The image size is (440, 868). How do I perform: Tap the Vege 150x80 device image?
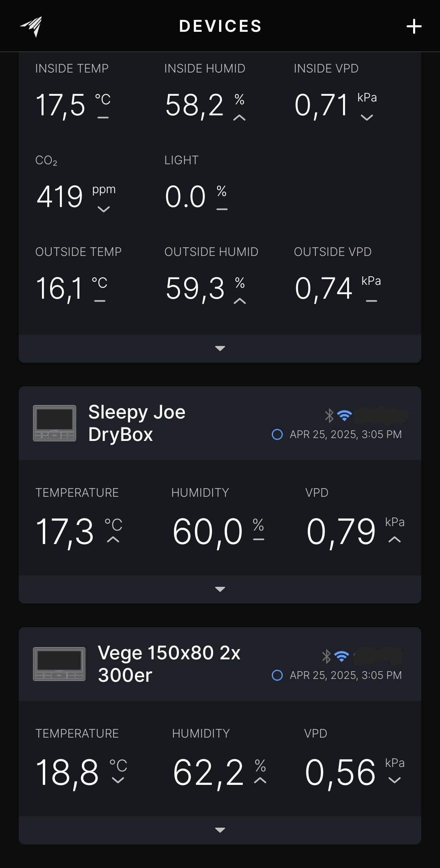pos(59,664)
